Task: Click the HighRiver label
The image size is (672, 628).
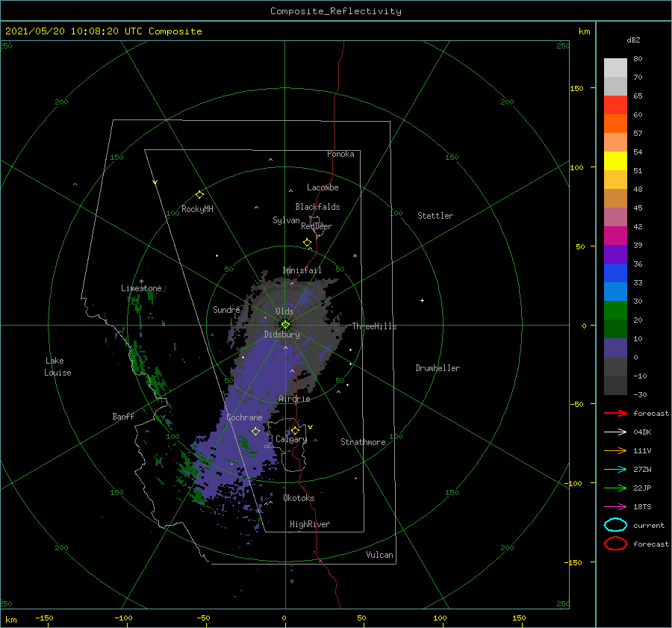Action: point(310,524)
